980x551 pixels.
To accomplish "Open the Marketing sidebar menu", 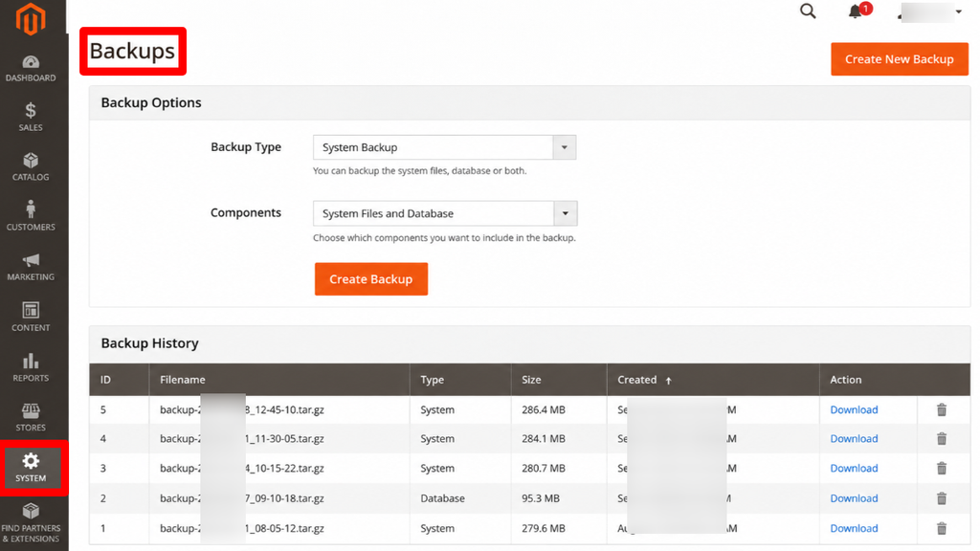I will (x=31, y=267).
